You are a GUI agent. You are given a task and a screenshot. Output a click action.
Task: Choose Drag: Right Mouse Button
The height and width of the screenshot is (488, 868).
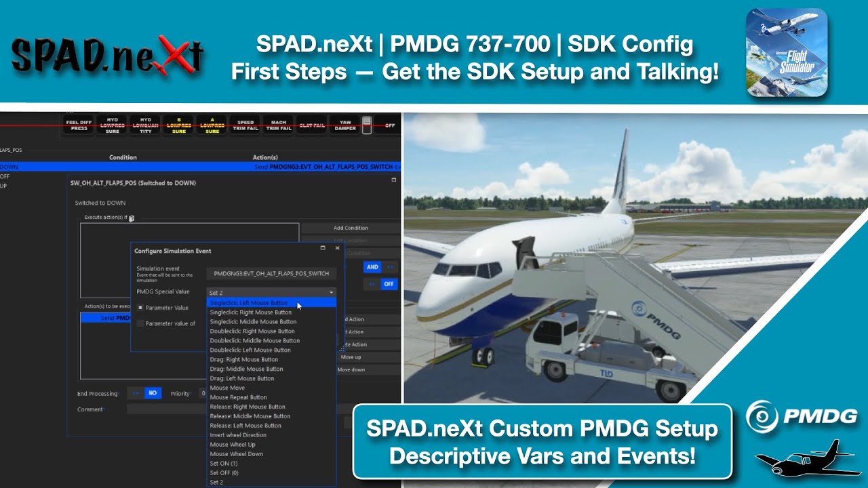[x=271, y=360]
